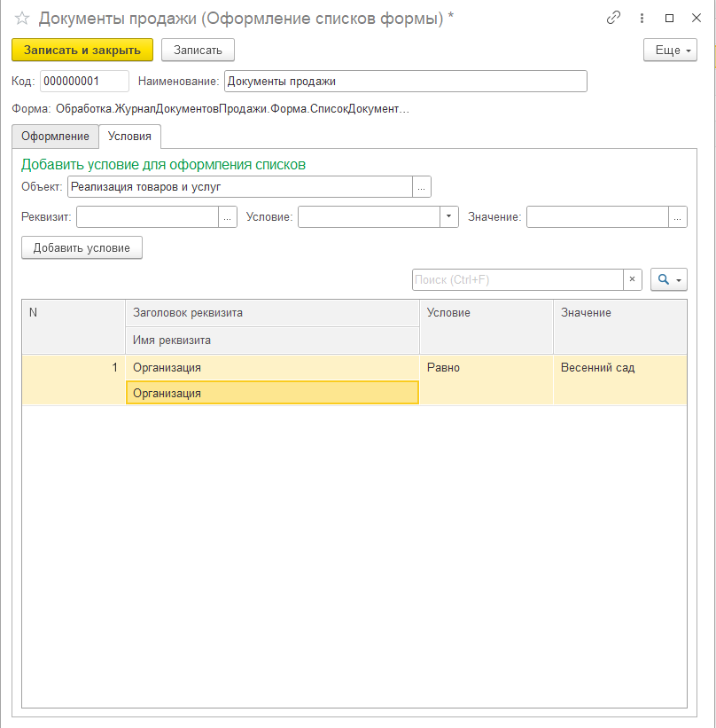The width and height of the screenshot is (716, 728).
Task: Click the Форма path text Обработка.ЖурналДокументовПродажи
Action: click(x=232, y=109)
